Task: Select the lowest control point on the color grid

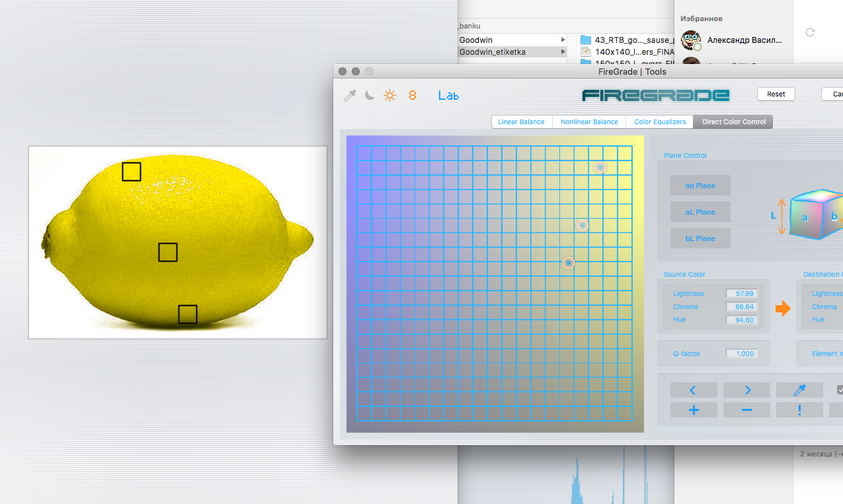Action: coord(569,263)
